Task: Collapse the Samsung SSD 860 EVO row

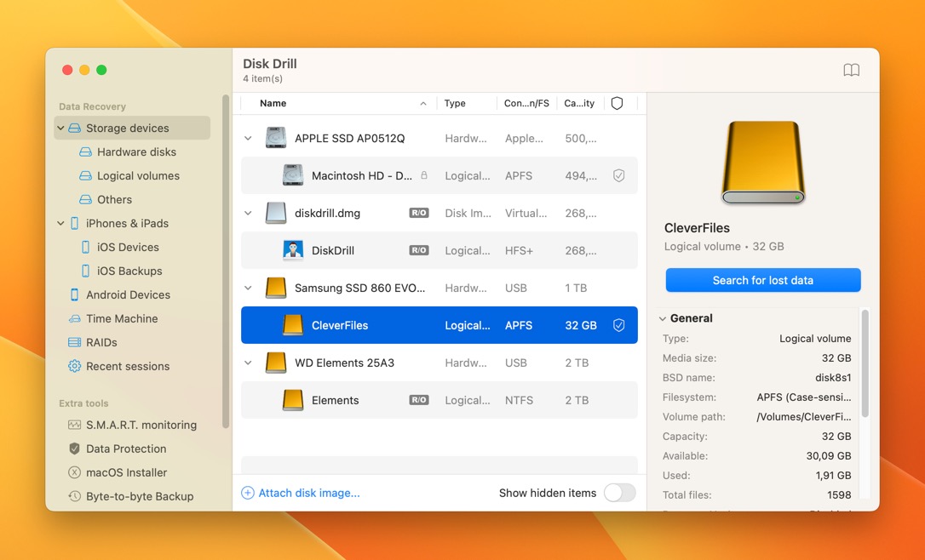Action: click(x=248, y=288)
